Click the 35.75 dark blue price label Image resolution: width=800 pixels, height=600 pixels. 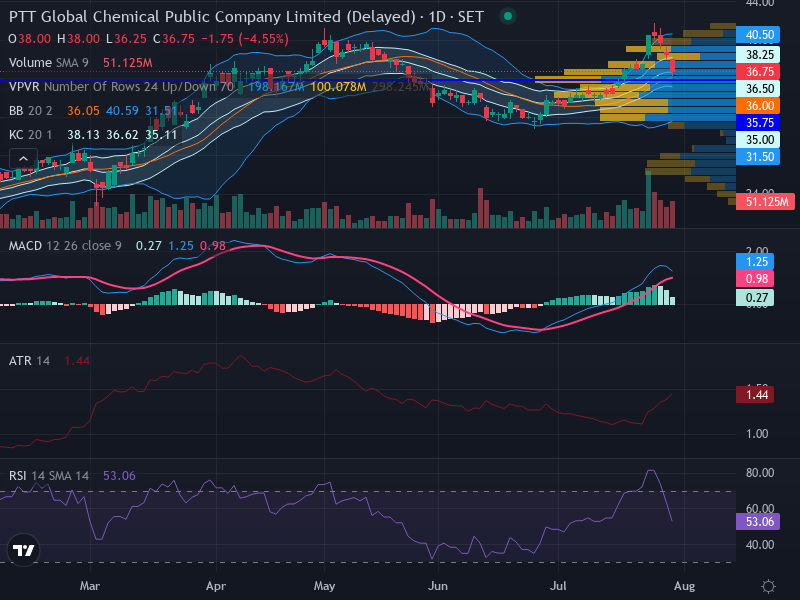[x=758, y=122]
